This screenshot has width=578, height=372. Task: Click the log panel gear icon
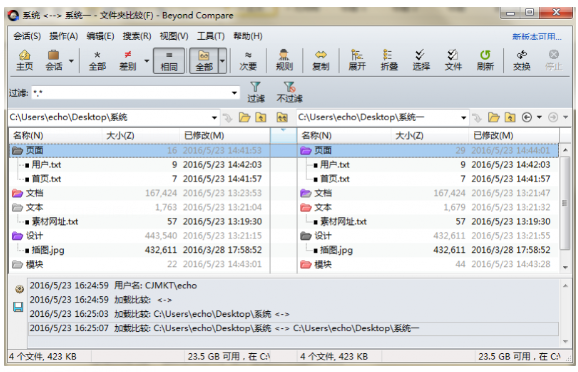pyautogui.click(x=19, y=289)
